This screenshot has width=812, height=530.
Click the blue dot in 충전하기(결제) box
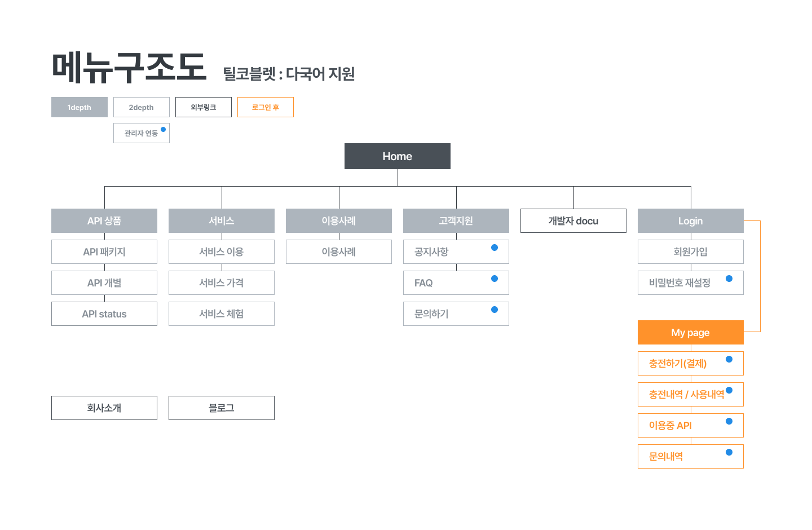tap(729, 359)
